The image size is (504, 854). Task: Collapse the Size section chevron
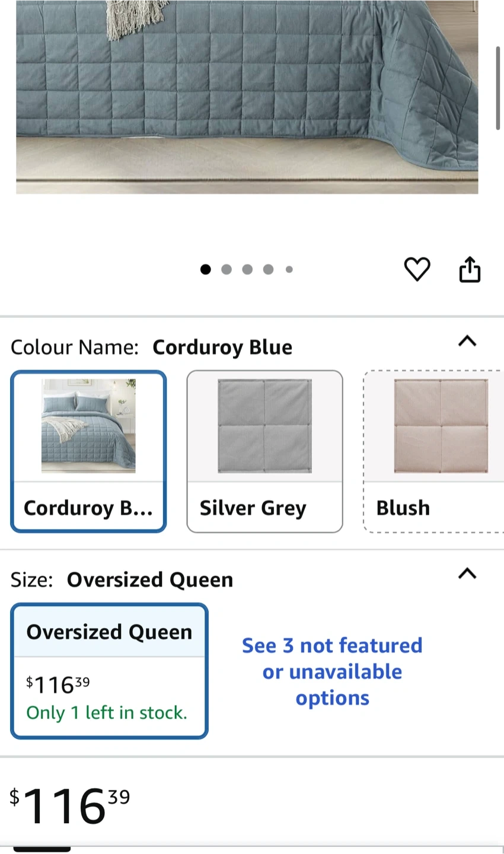click(467, 573)
